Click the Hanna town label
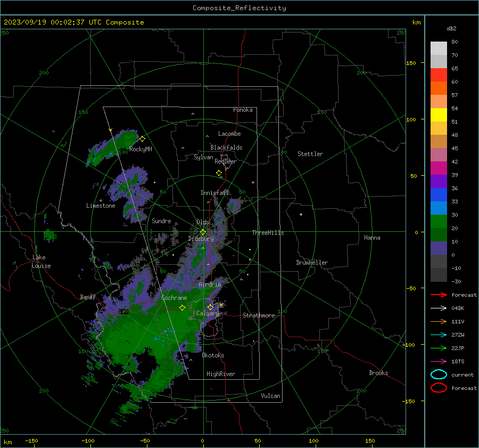479x448 pixels. pos(372,238)
